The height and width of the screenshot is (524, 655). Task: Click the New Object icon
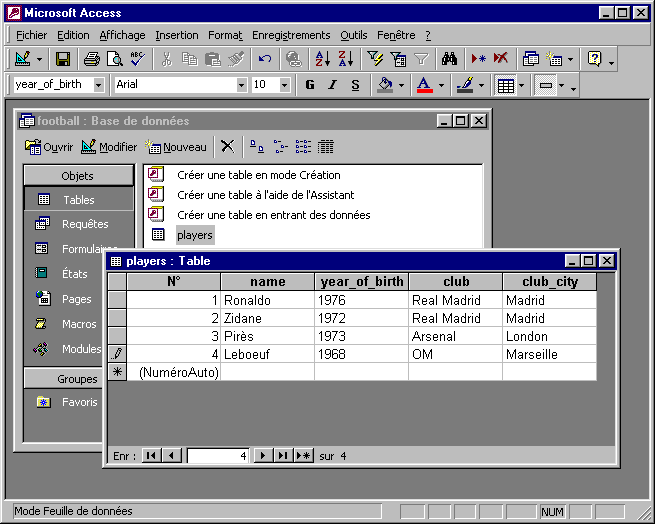point(554,59)
